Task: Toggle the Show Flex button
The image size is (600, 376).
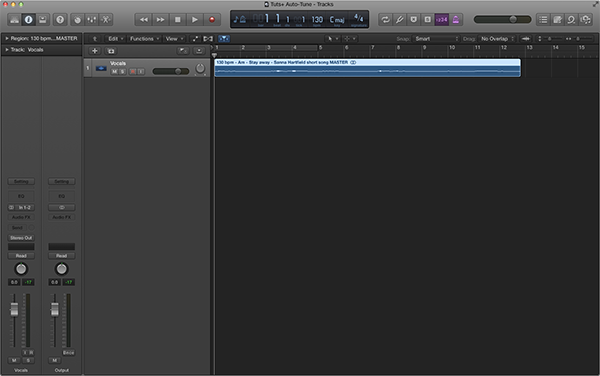Action: pyautogui.click(x=208, y=39)
